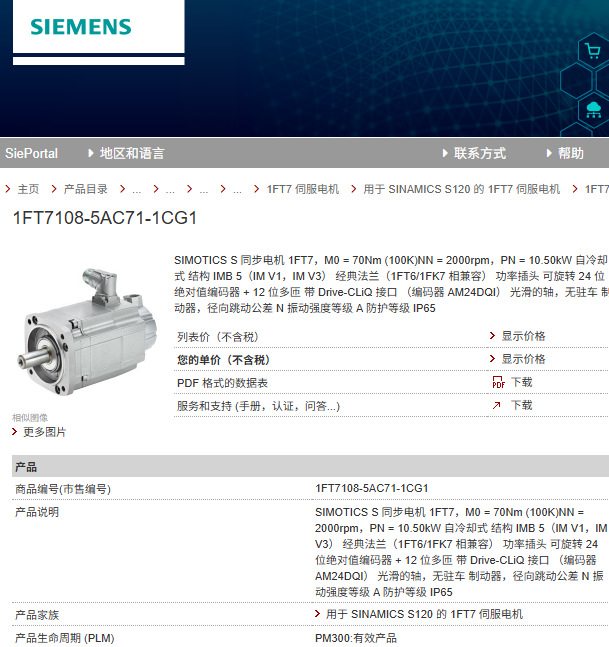This screenshot has height=647, width=609.
Task: Go to 主页 breadcrumb
Action: pyautogui.click(x=28, y=189)
